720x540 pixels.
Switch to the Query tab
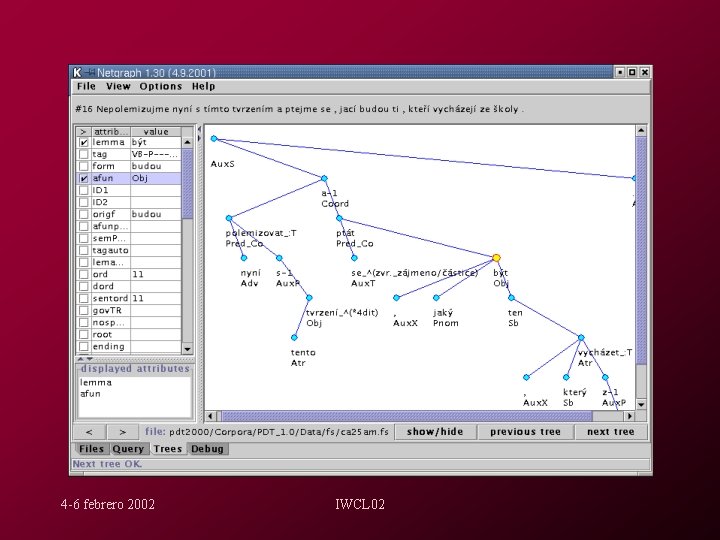[128, 449]
